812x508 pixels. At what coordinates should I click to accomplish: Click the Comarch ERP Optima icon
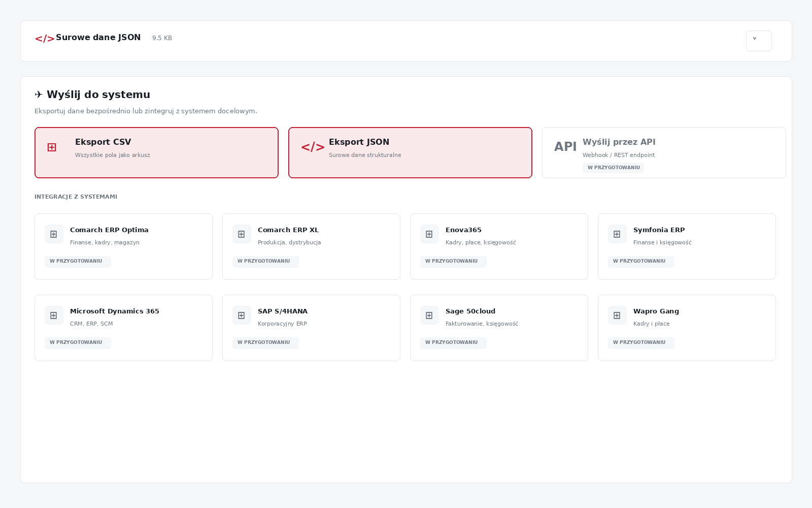coord(54,234)
